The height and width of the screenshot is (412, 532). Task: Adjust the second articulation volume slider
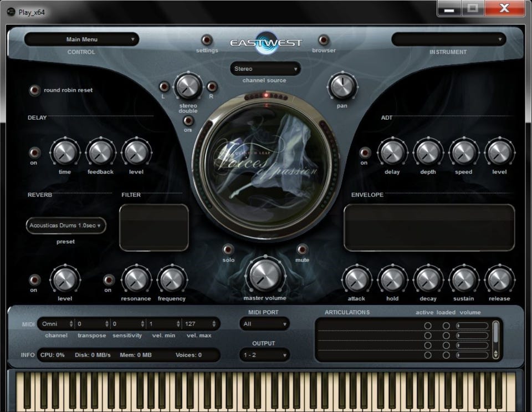click(472, 335)
